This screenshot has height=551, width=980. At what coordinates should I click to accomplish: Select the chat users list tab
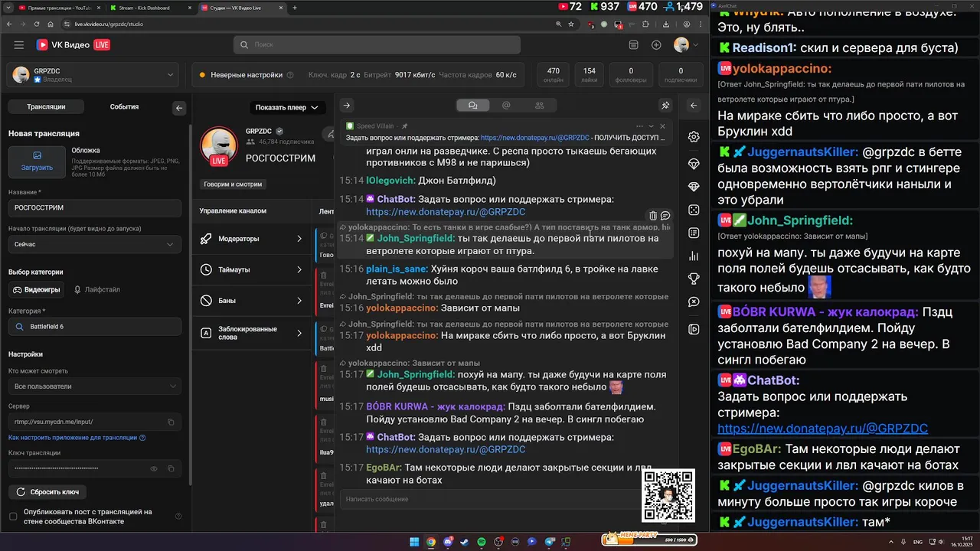pos(540,106)
